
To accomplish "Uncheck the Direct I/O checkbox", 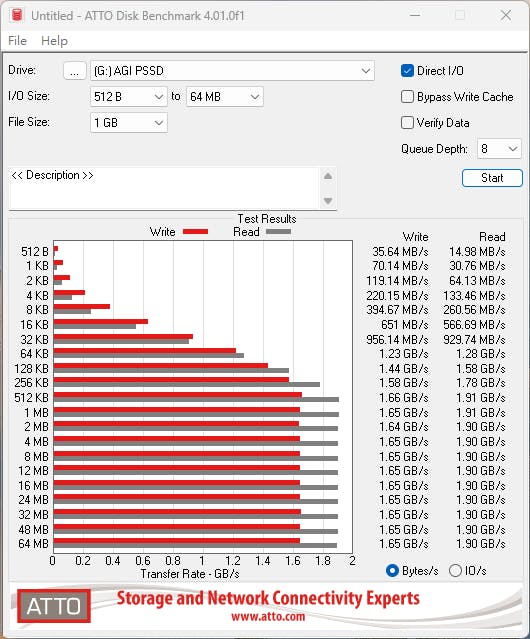I will point(407,71).
